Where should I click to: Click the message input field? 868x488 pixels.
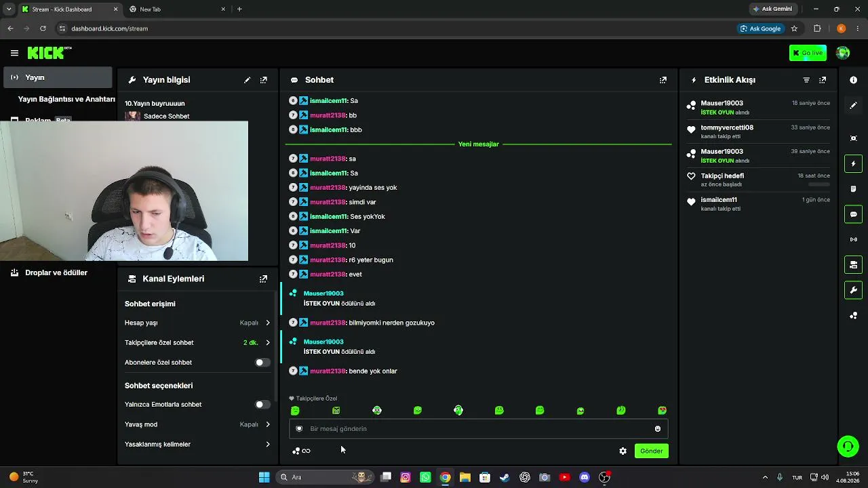tap(479, 428)
